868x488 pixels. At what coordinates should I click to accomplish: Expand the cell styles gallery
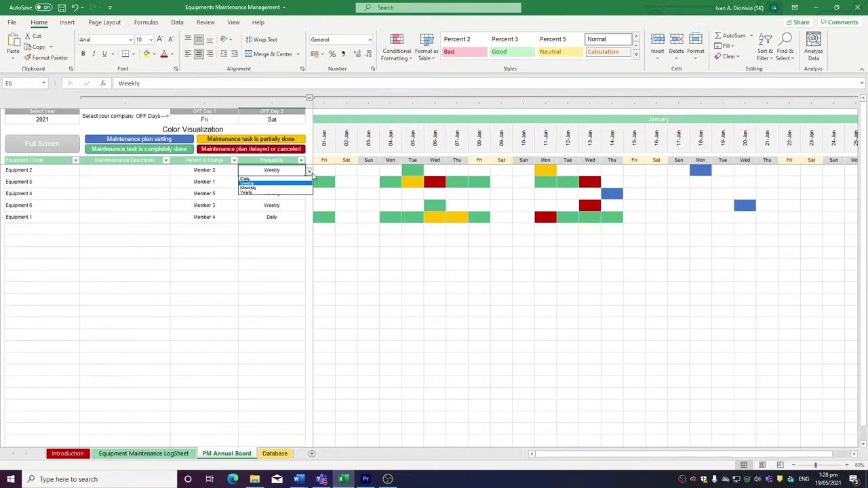(x=636, y=54)
